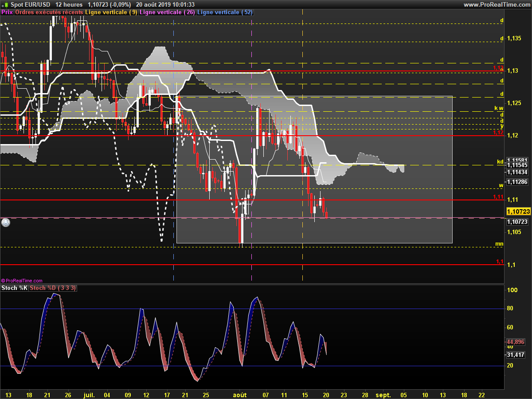This screenshot has width=532, height=399.
Task: Click the round alert icon on the left chart edge
Action: (x=5, y=223)
